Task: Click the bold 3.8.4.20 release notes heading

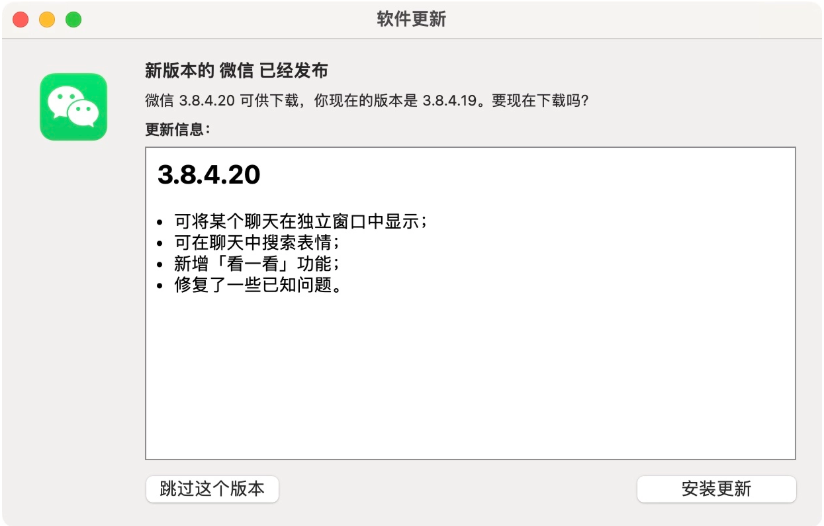Action: pyautogui.click(x=209, y=174)
